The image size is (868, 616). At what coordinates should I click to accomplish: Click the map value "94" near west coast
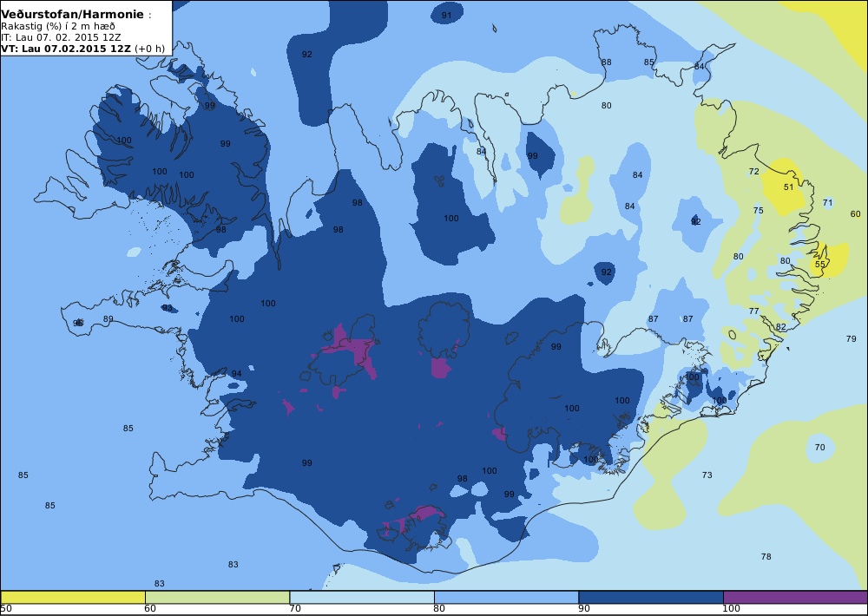[236, 374]
